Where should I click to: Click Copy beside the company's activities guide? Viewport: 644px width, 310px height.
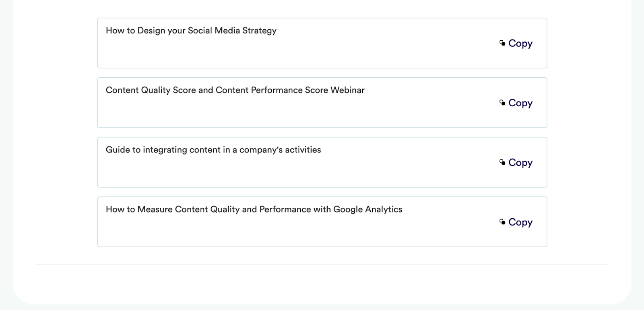(x=520, y=163)
